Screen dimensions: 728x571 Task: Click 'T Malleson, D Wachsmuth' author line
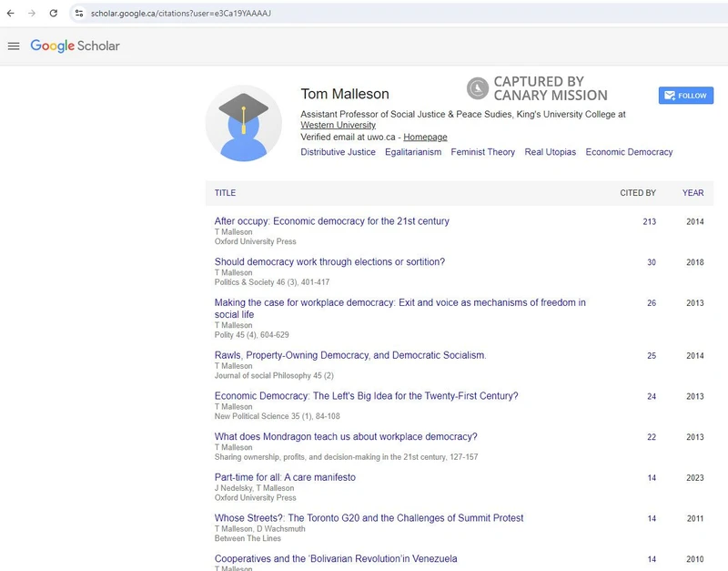[259, 529]
